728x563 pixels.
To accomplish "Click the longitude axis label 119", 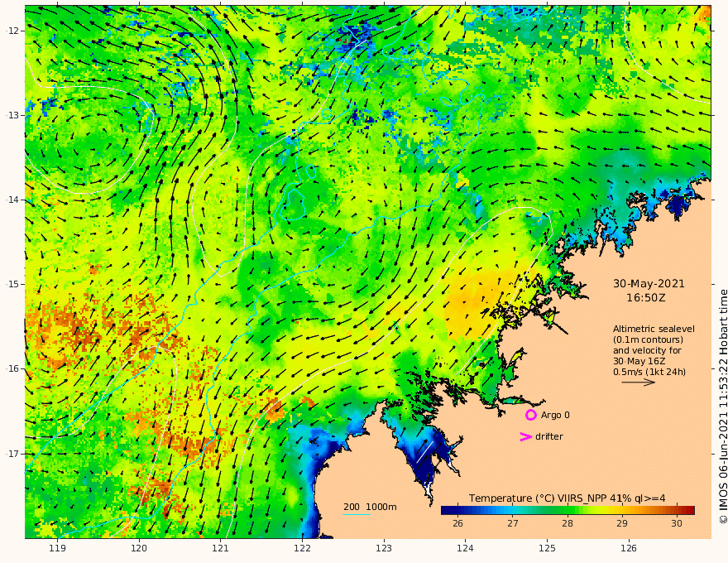I will pyautogui.click(x=58, y=548).
